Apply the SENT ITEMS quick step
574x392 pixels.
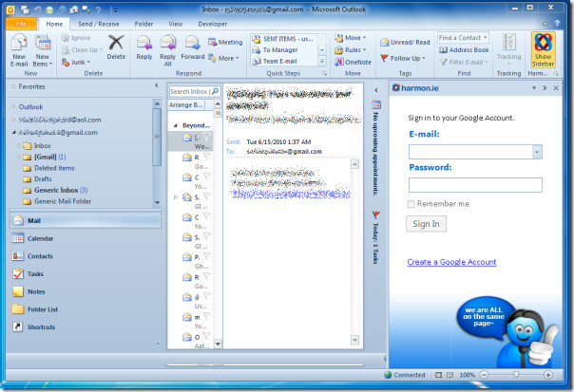pyautogui.click(x=283, y=39)
